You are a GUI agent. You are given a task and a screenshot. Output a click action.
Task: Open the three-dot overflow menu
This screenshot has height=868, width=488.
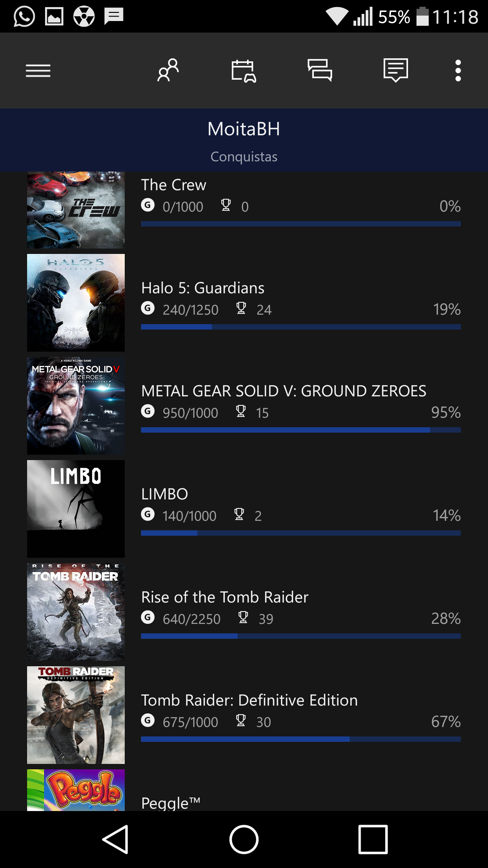[x=458, y=71]
